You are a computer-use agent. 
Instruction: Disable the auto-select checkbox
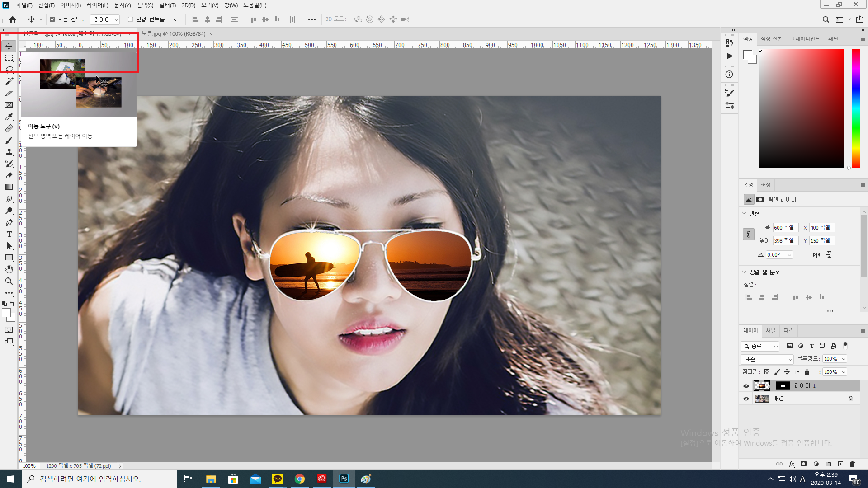coord(52,19)
